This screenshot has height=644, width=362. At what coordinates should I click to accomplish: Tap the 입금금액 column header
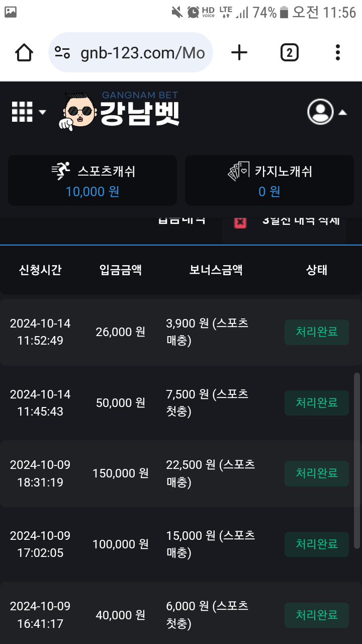coord(121,270)
